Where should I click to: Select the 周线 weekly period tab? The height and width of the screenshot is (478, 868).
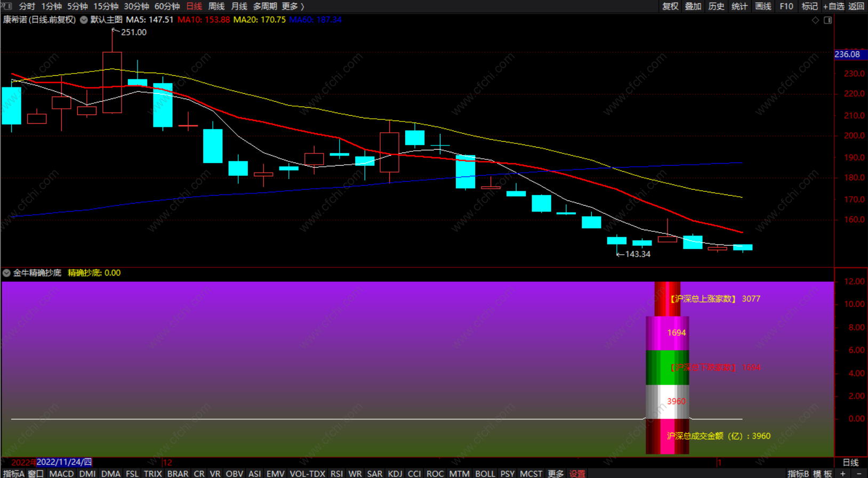pyautogui.click(x=216, y=6)
